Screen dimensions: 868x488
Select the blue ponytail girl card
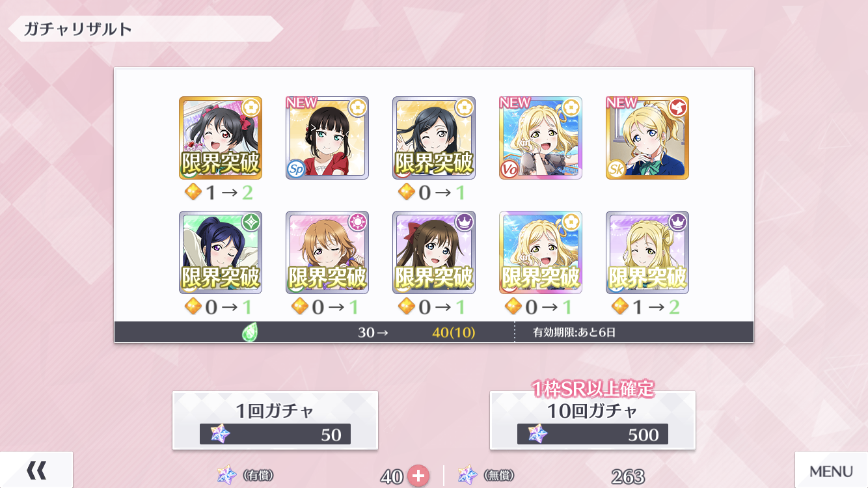click(221, 252)
